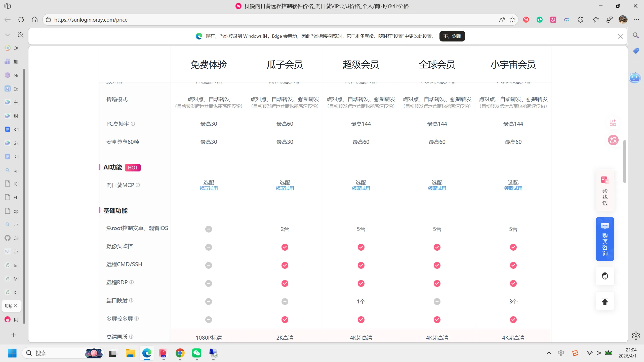
Task: Click the customer service avatar icon
Action: pos(605,276)
